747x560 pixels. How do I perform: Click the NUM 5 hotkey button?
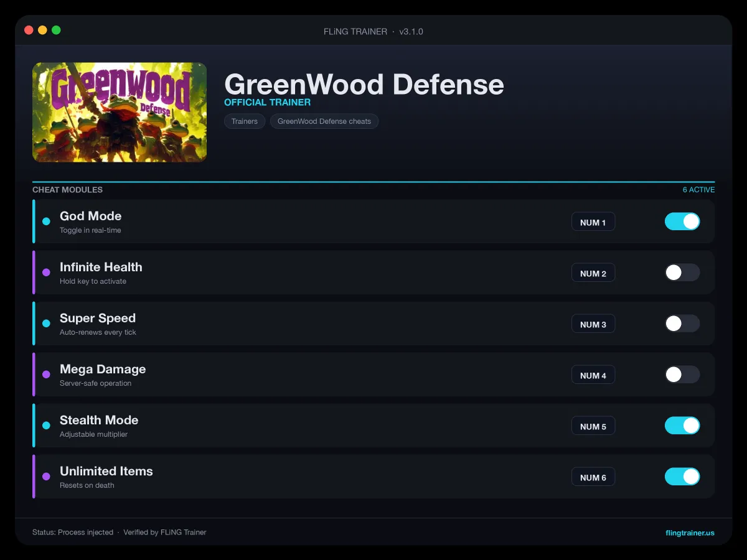click(x=593, y=426)
